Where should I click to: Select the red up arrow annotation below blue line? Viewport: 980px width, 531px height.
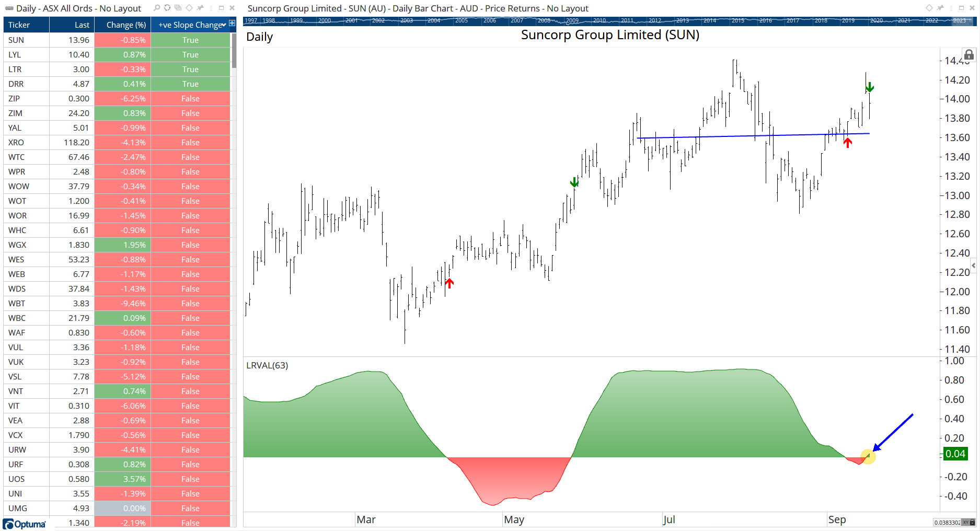click(x=847, y=143)
